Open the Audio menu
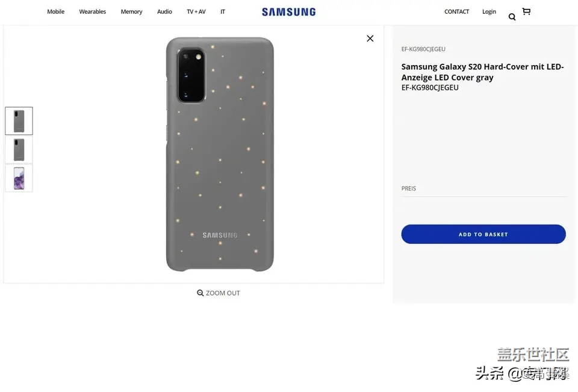 (x=164, y=11)
